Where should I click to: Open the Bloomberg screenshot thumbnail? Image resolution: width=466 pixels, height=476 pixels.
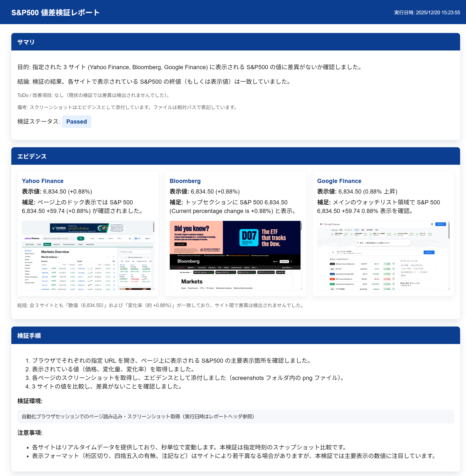point(236,255)
